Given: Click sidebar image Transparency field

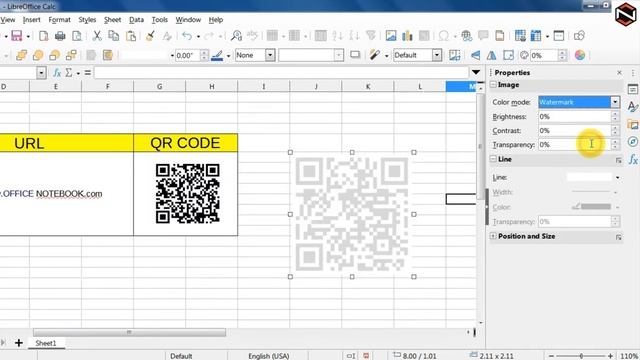Looking at the screenshot, I should coord(575,144).
